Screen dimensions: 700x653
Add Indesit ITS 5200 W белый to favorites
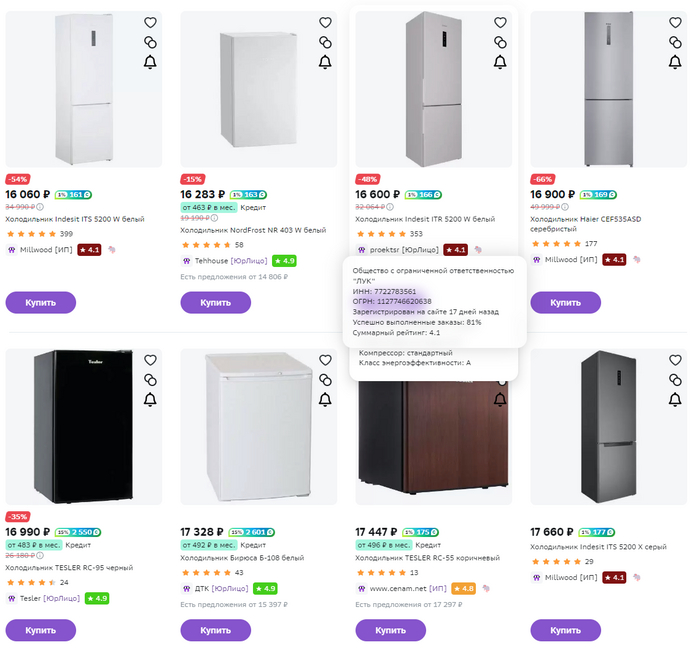150,22
